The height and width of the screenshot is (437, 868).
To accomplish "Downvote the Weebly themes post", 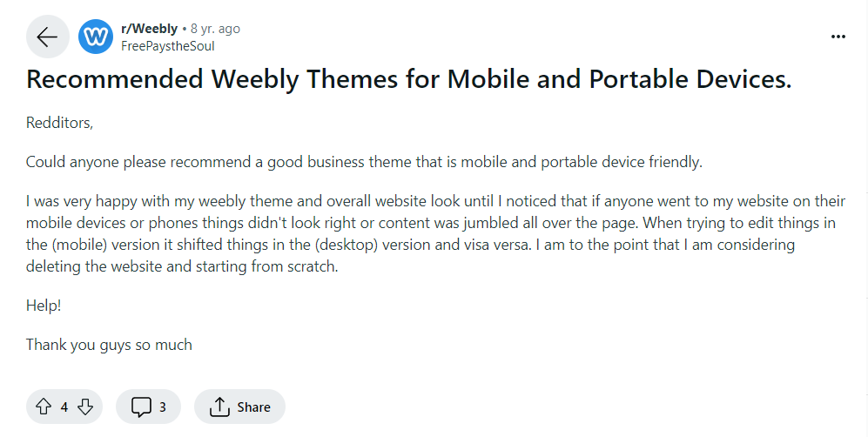I will point(85,407).
